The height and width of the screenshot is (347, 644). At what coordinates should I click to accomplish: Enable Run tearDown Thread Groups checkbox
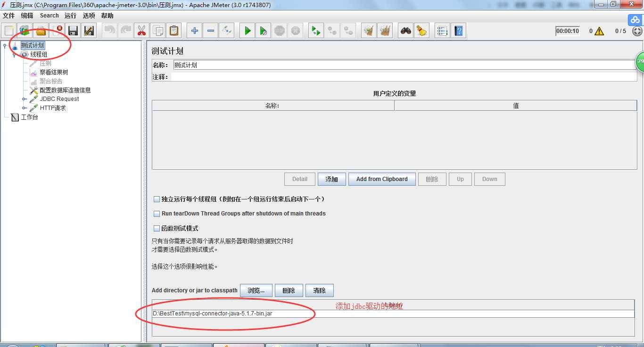pos(157,214)
